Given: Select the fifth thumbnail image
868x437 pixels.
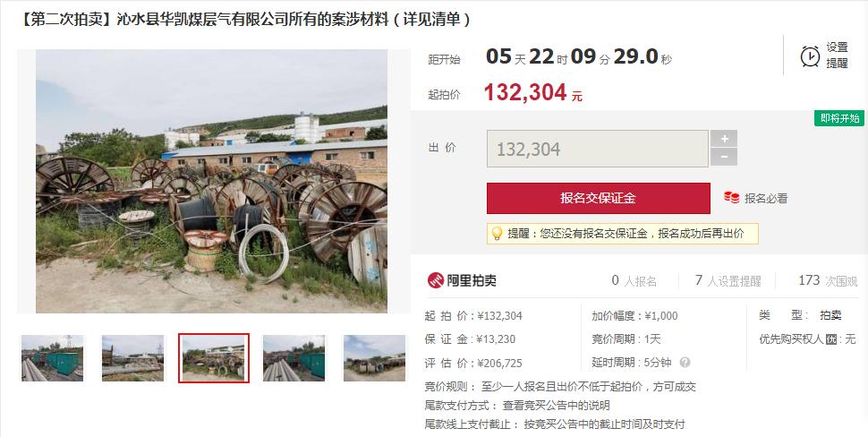Looking at the screenshot, I should click(375, 358).
